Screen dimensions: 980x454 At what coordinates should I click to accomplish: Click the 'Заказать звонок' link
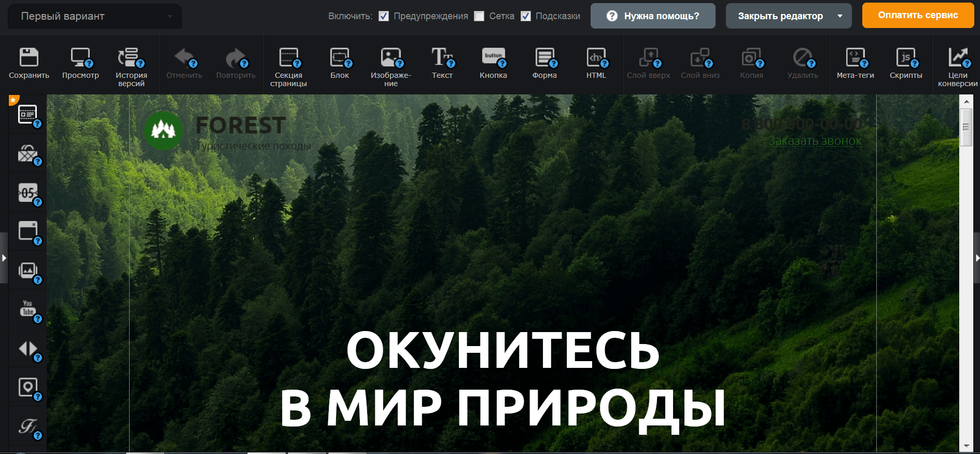(x=815, y=141)
